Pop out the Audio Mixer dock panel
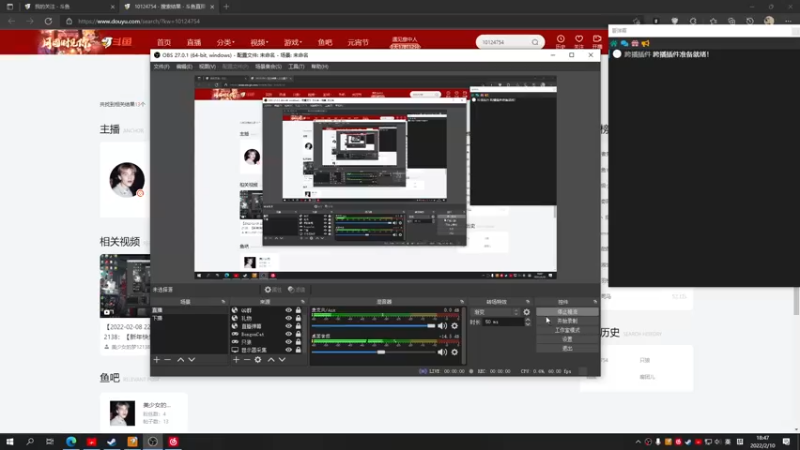The image size is (800, 450). coord(462,302)
